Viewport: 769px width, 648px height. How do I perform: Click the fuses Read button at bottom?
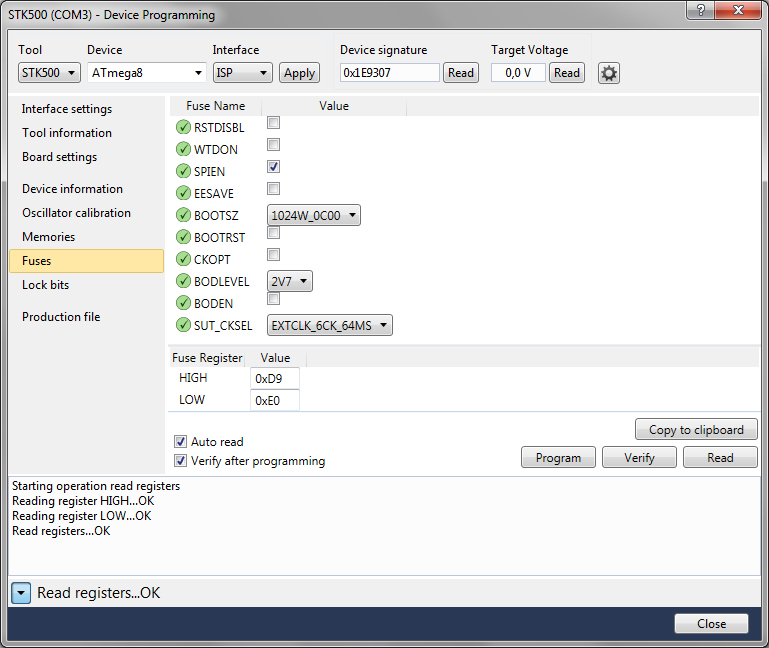pos(720,458)
